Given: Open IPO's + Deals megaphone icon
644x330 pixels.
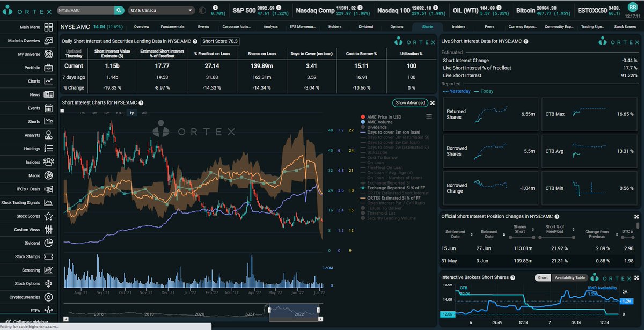Looking at the screenshot, I should pyautogui.click(x=49, y=189).
